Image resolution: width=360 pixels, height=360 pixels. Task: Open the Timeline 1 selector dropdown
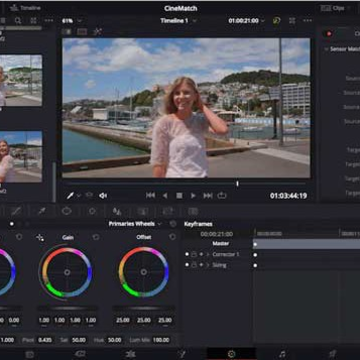pyautogui.click(x=178, y=21)
